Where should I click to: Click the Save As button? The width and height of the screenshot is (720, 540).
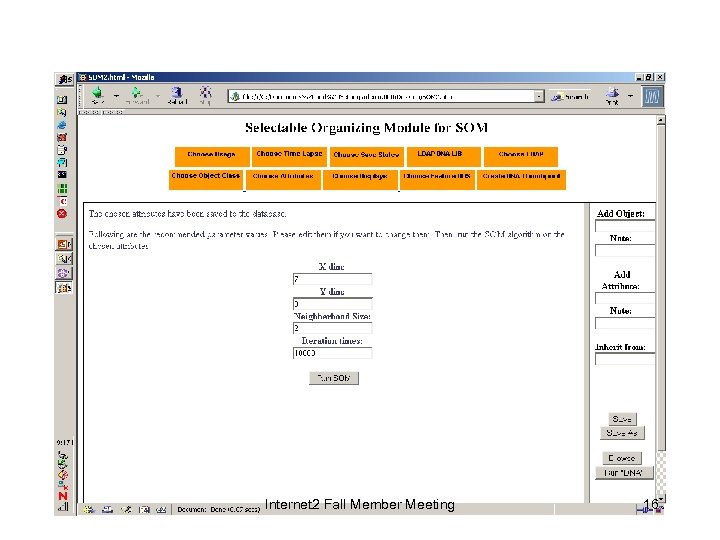tap(622, 433)
